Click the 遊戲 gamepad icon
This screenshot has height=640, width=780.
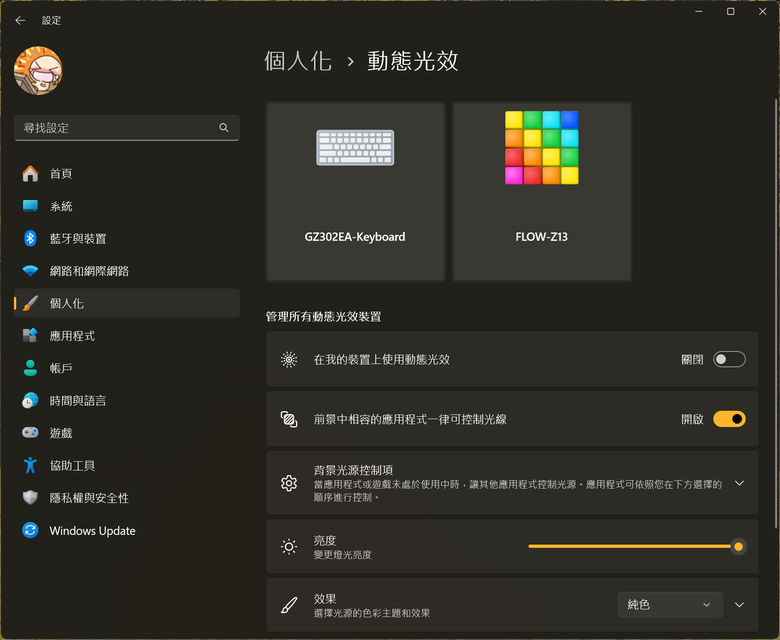30,433
